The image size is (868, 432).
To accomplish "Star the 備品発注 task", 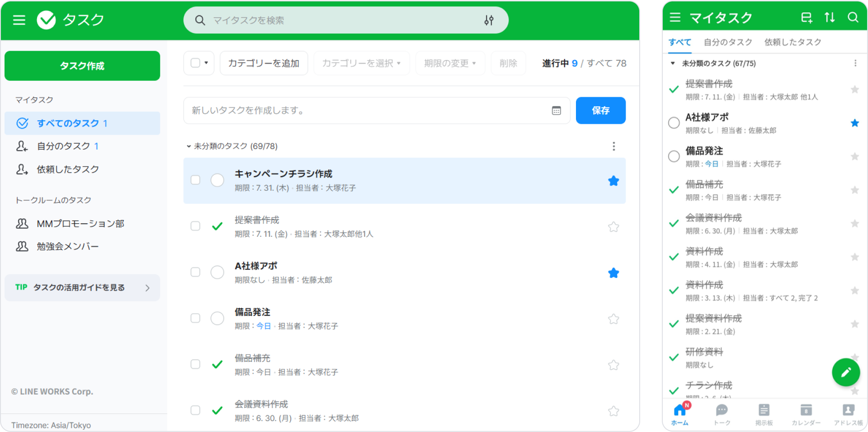I will click(x=613, y=319).
